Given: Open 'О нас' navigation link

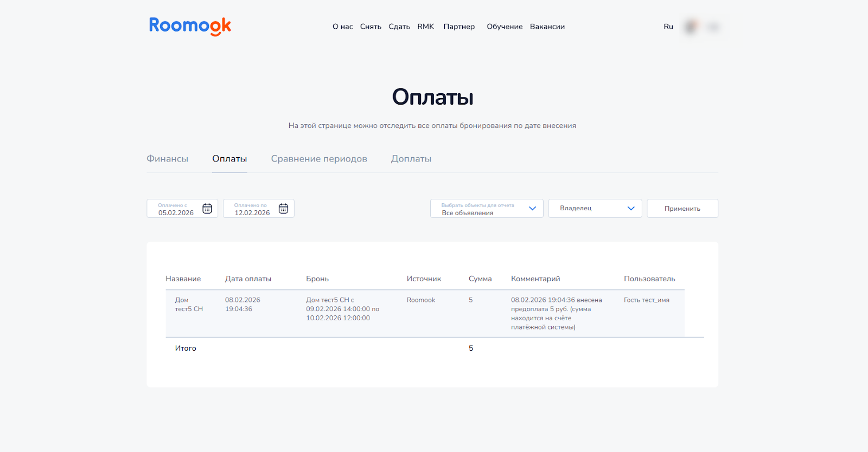Looking at the screenshot, I should click(x=342, y=27).
